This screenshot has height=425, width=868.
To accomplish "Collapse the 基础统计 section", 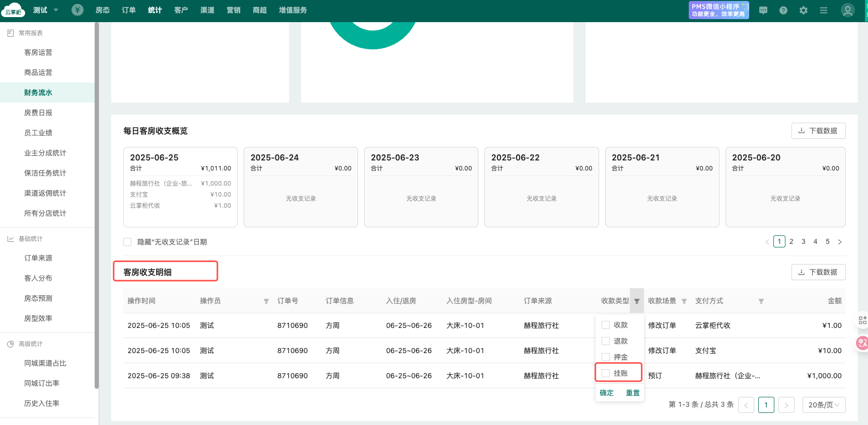I will pyautogui.click(x=25, y=239).
